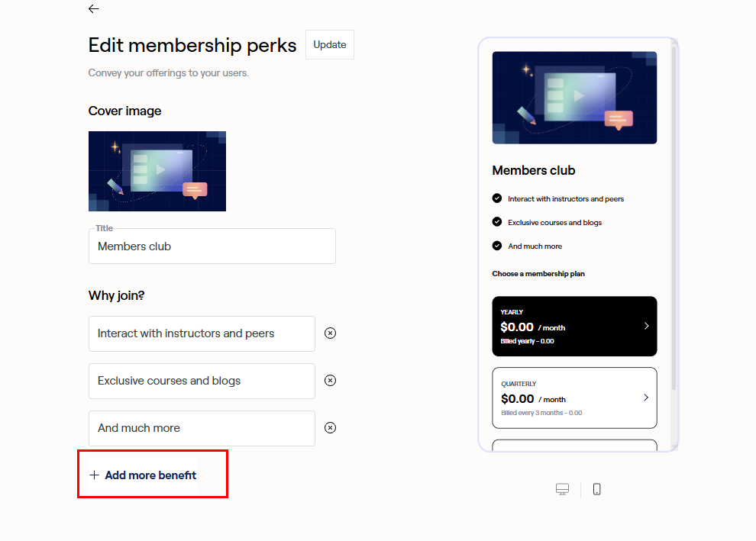The image size is (756, 541).
Task: Remove the 'And much more' benefit
Action: (x=330, y=428)
